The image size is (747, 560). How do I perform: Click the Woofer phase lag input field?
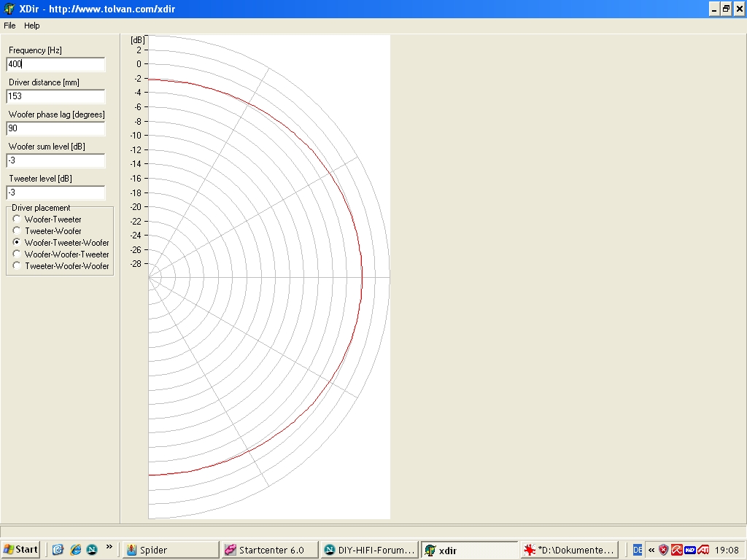55,128
